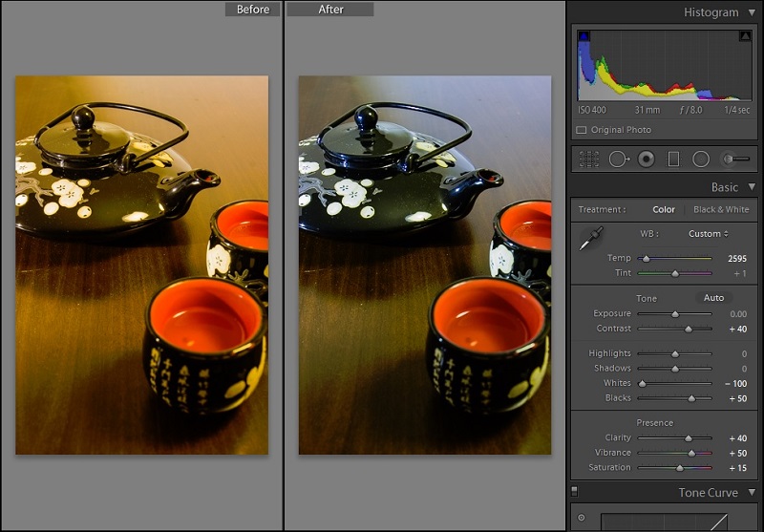Choose the Graduated Filter tool
This screenshot has width=764, height=532.
pos(672,159)
